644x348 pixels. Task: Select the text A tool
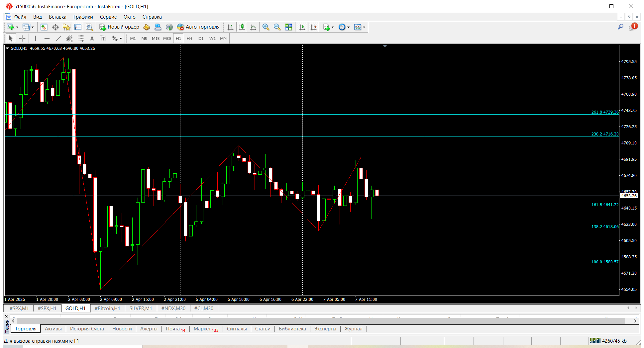(92, 39)
